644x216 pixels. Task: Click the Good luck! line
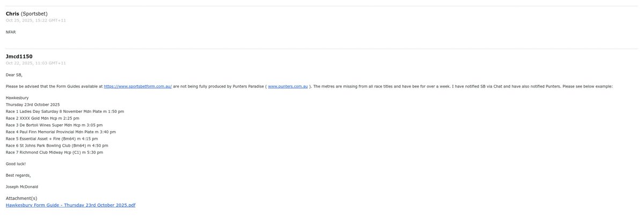pyautogui.click(x=16, y=164)
